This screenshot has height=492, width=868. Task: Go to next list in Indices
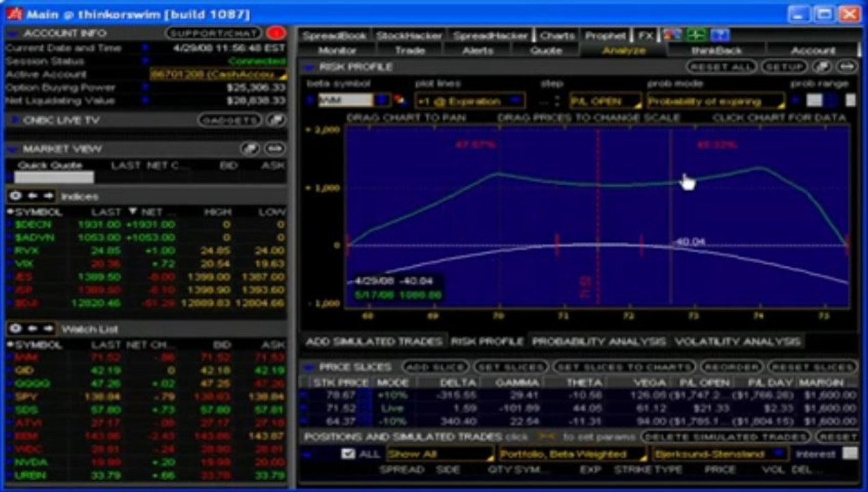(x=49, y=196)
